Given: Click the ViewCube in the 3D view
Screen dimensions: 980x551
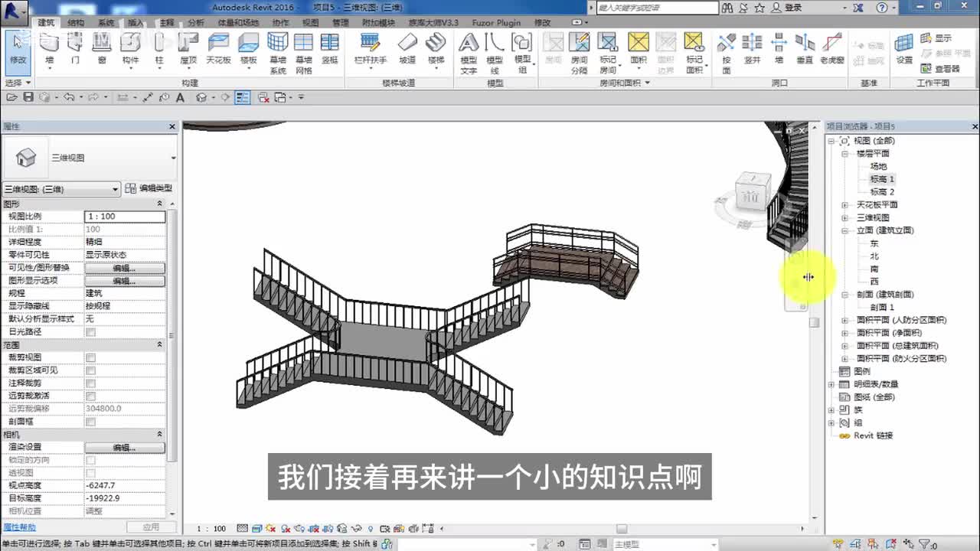Looking at the screenshot, I should (x=751, y=193).
